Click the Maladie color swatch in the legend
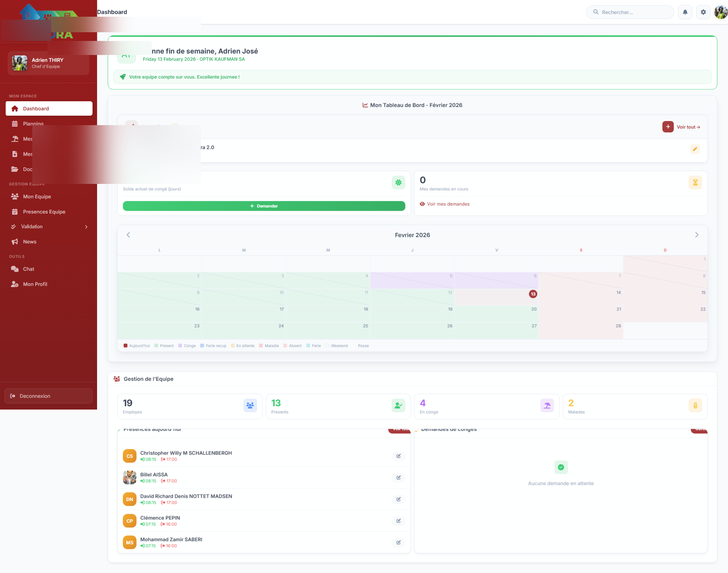Screen dimensions: 728x573 coord(261,345)
